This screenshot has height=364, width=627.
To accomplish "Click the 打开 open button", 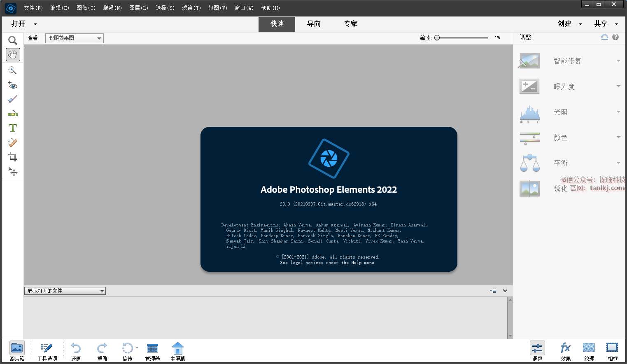I will [19, 24].
